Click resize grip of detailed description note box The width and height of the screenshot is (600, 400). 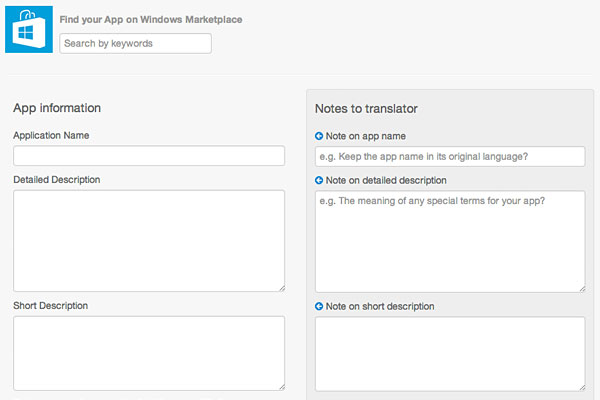582,289
